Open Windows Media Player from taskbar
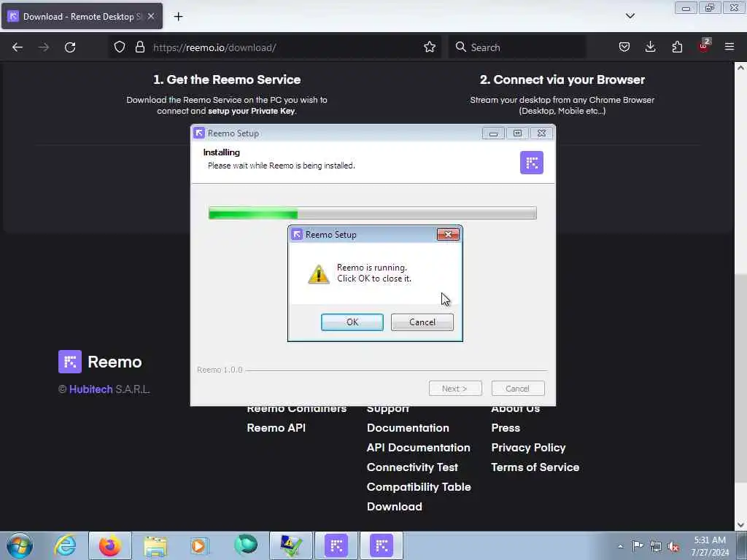Screen dimensions: 747x560 click(x=199, y=545)
